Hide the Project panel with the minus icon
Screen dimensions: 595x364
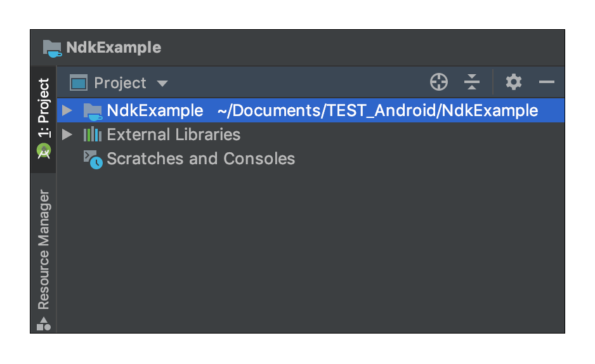click(546, 82)
